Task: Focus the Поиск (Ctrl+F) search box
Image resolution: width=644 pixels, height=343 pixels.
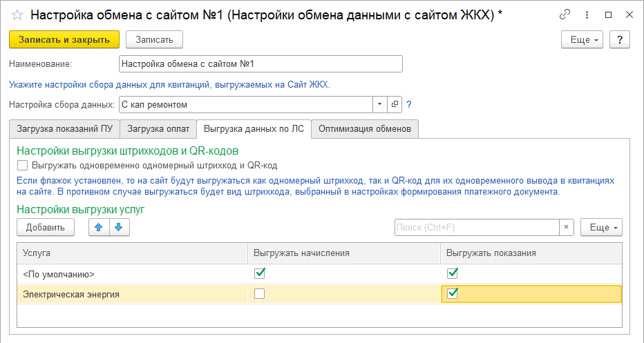Action: tap(475, 227)
